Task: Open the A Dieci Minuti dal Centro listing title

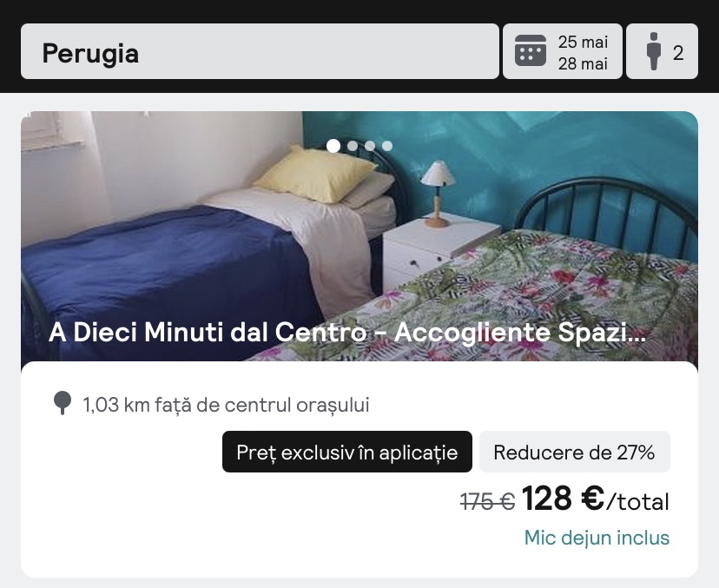Action: coord(347,332)
